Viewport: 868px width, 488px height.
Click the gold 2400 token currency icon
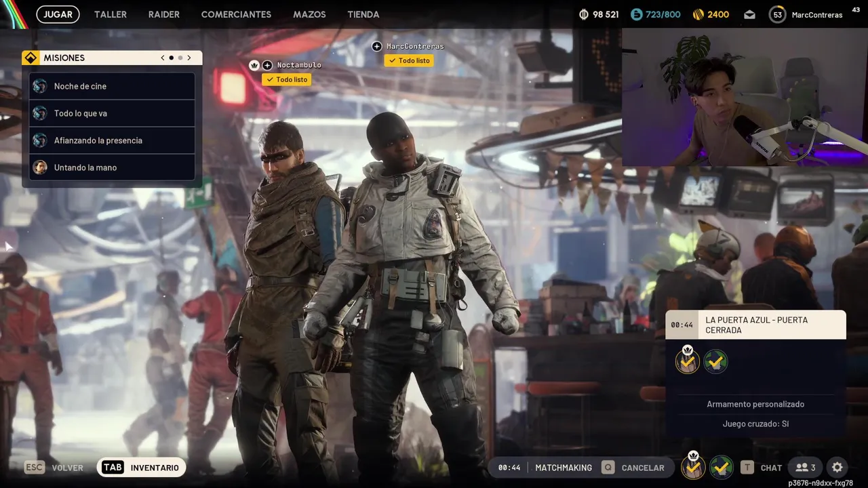click(x=698, y=14)
